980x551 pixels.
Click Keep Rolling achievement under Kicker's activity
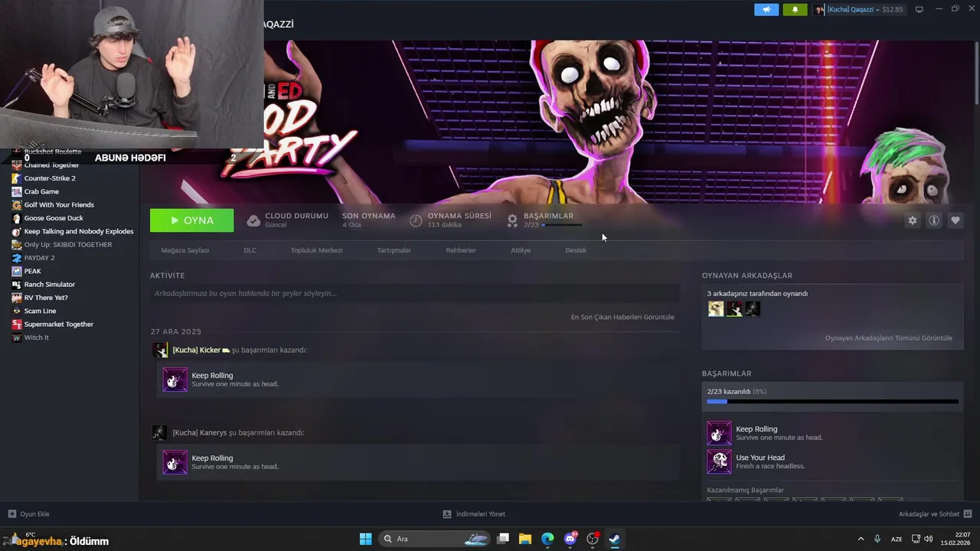(418, 380)
